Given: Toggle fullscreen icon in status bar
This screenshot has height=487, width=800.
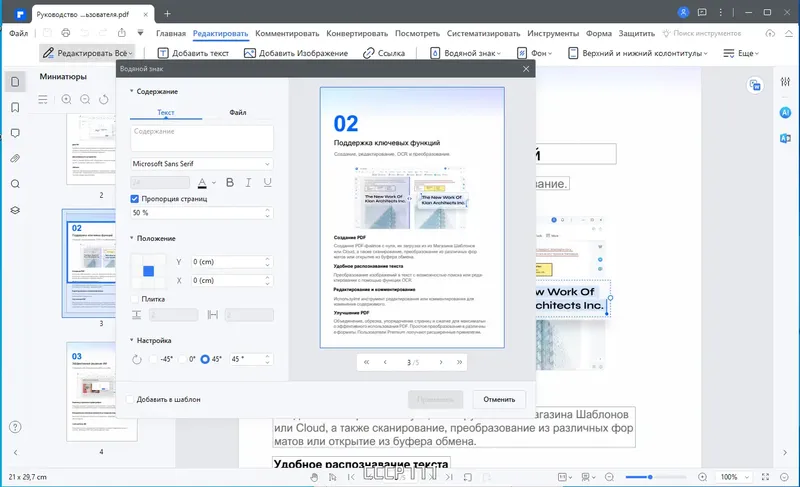Looking at the screenshot, I should (x=765, y=477).
